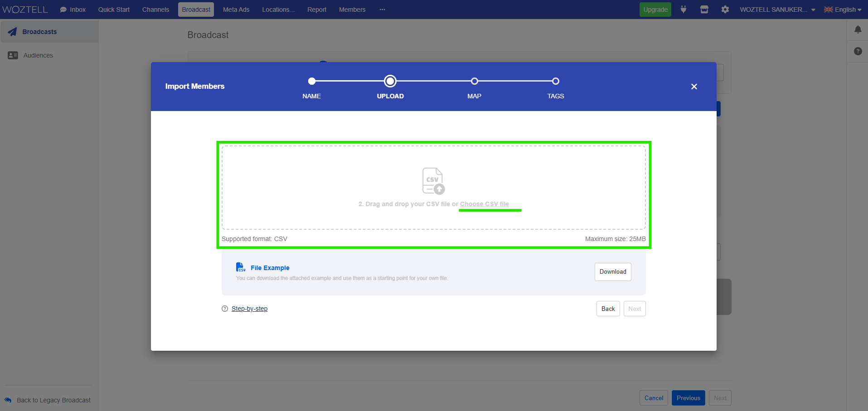
Task: Select the Audiences sidebar item
Action: (x=38, y=55)
